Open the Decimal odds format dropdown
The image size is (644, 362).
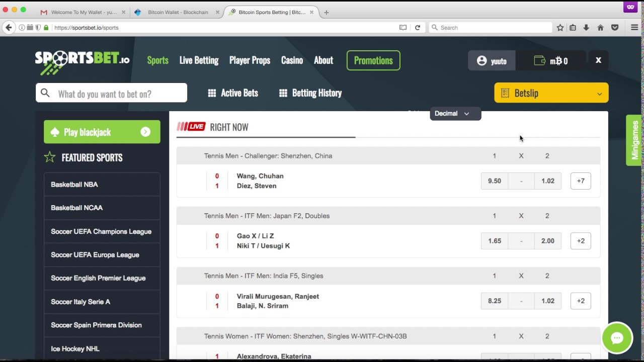455,114
